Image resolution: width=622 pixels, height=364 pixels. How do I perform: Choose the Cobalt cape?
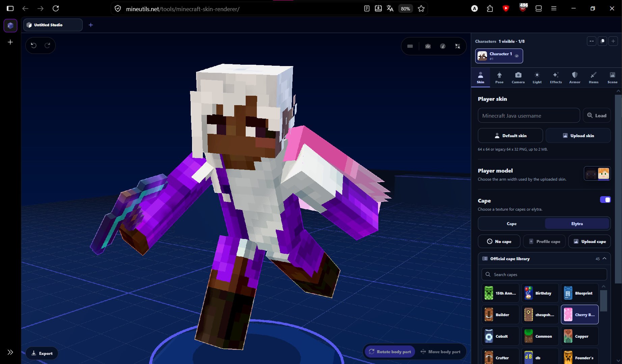[x=501, y=336]
